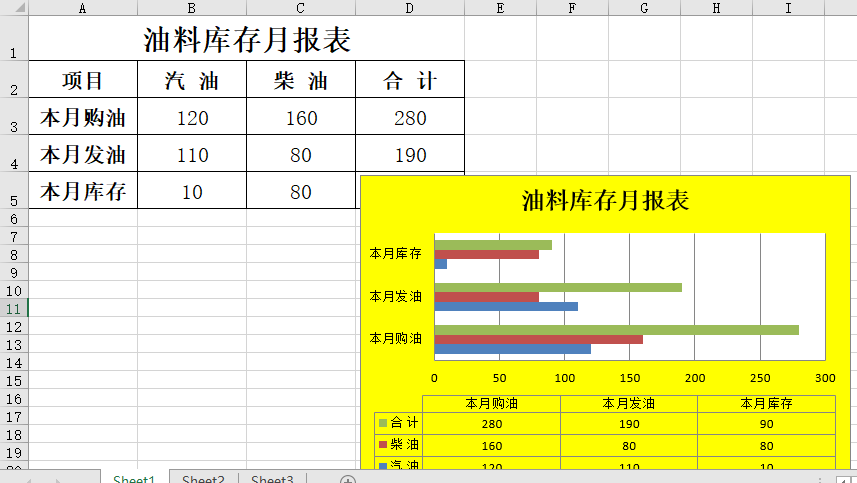The height and width of the screenshot is (483, 857).
Task: Select 柴油 cell 80 in row 4
Action: pos(301,154)
